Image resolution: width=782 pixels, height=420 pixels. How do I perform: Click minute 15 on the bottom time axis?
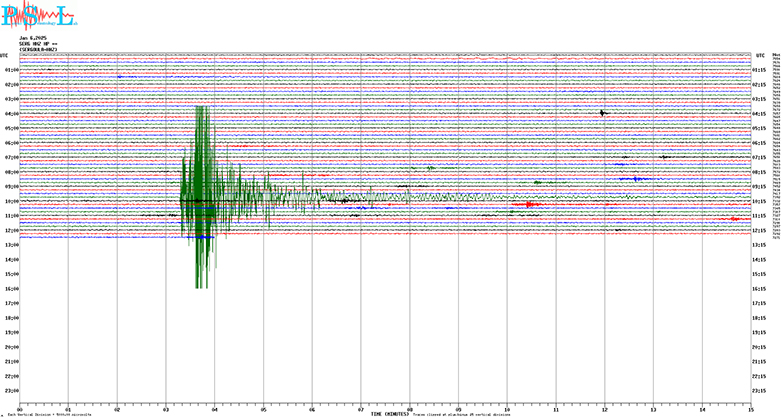coord(750,409)
